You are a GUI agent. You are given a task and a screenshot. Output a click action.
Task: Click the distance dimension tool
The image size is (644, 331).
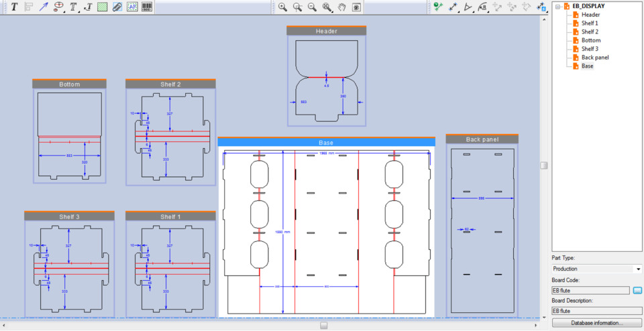(453, 7)
